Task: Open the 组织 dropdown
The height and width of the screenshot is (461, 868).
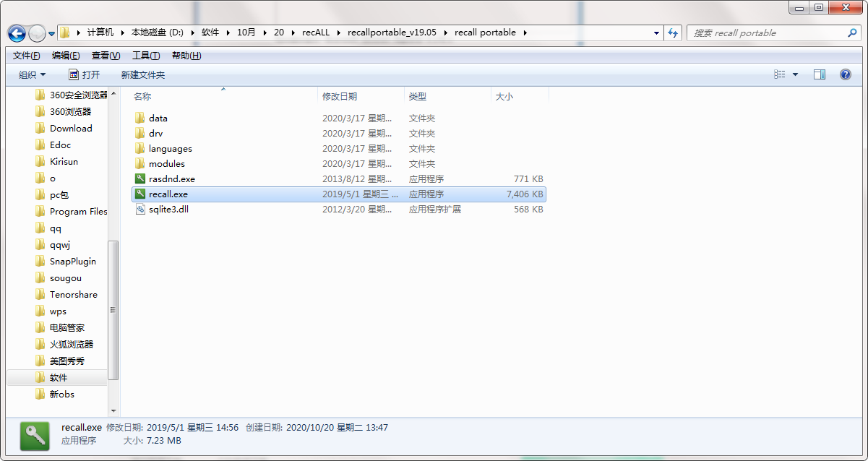Action: pos(33,74)
